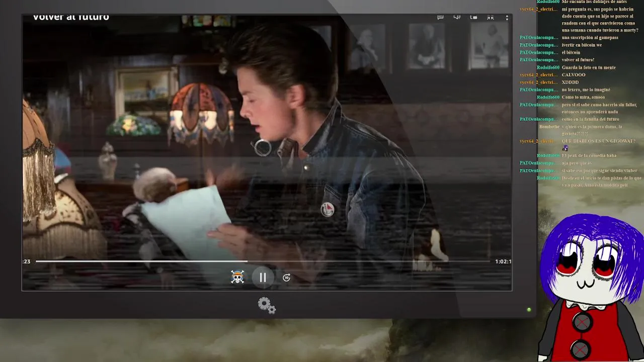Image resolution: width=644 pixels, height=362 pixels.
Task: Adjust the player volume icon
Action: pyautogui.click(x=457, y=17)
